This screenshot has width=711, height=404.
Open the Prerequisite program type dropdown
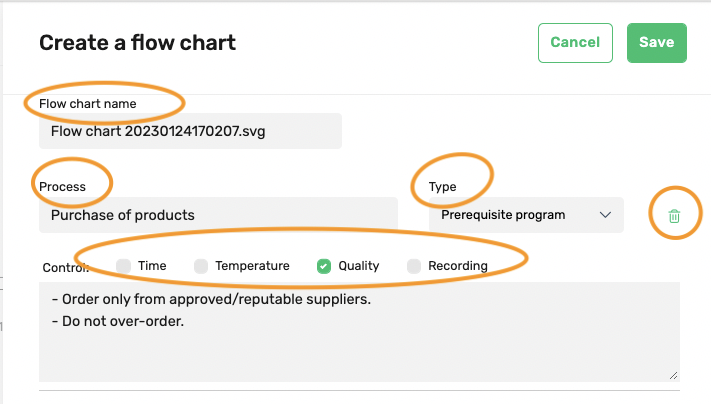pos(526,215)
